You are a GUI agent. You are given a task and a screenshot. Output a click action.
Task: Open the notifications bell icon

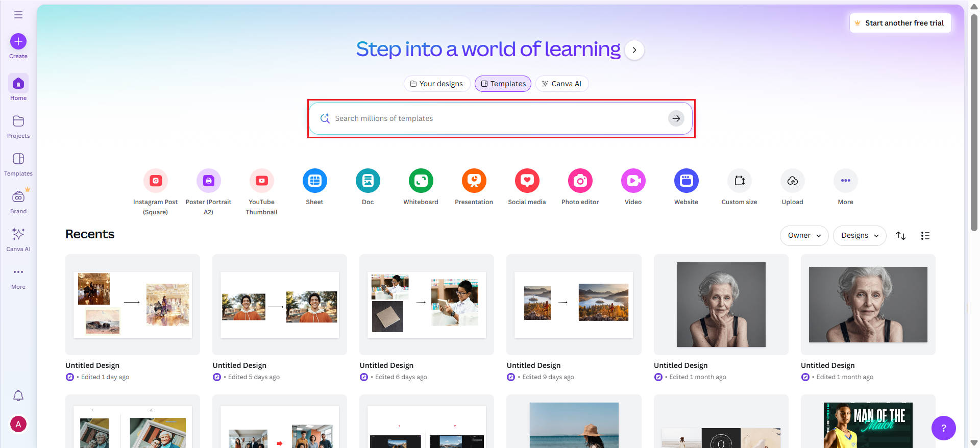pos(18,395)
